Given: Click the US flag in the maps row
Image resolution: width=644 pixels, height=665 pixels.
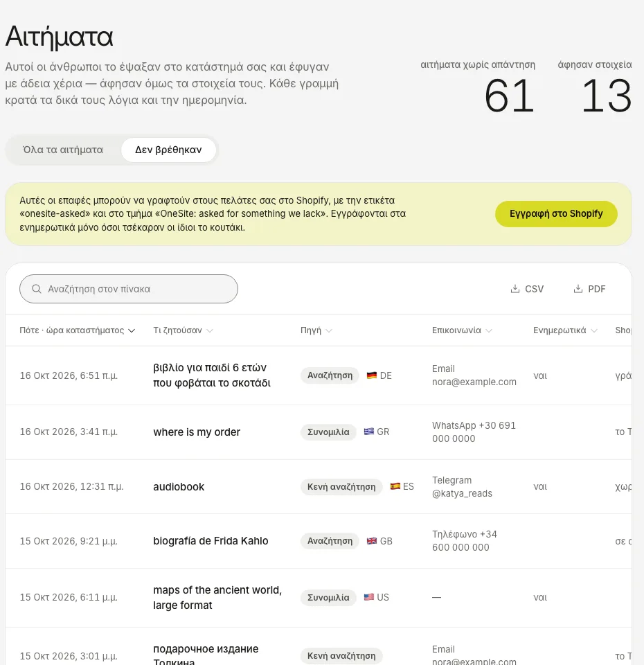Looking at the screenshot, I should pyautogui.click(x=369, y=597).
